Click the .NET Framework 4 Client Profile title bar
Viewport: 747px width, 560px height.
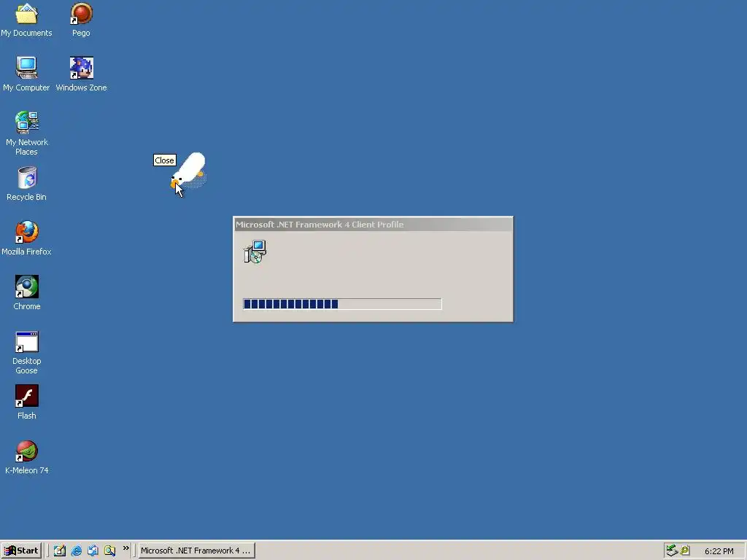pos(373,225)
